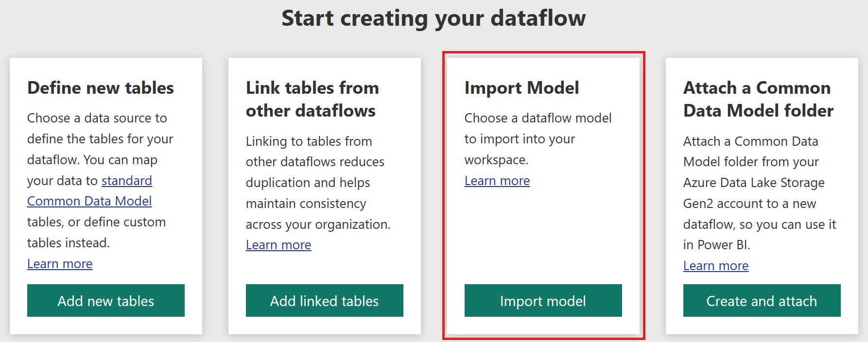Click the Import Model card description text
The height and width of the screenshot is (342, 868).
[538, 138]
